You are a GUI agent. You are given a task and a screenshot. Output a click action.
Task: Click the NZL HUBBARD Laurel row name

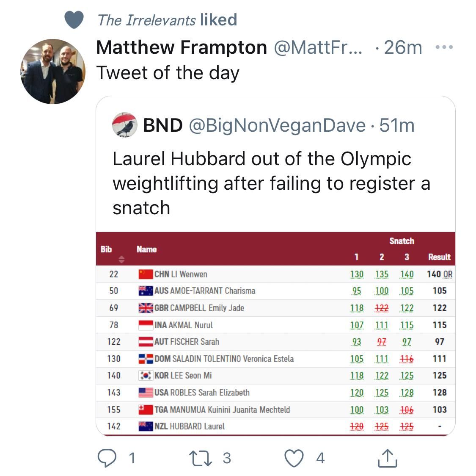189,426
